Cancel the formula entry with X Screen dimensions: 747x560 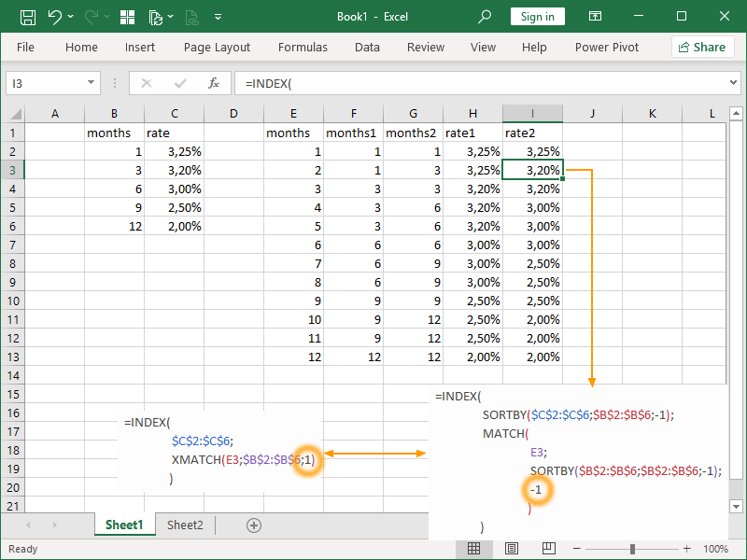tap(146, 83)
